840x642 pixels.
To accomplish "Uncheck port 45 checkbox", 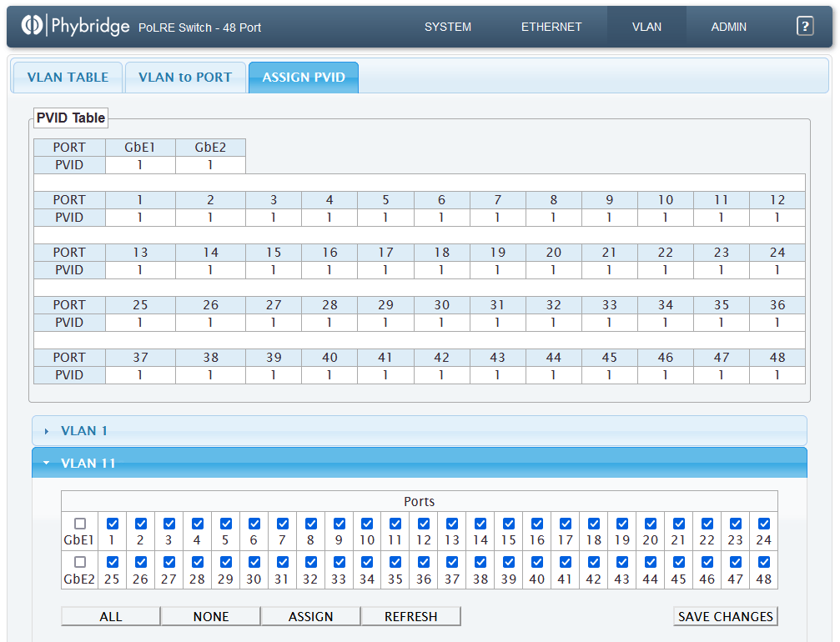I will click(x=679, y=562).
